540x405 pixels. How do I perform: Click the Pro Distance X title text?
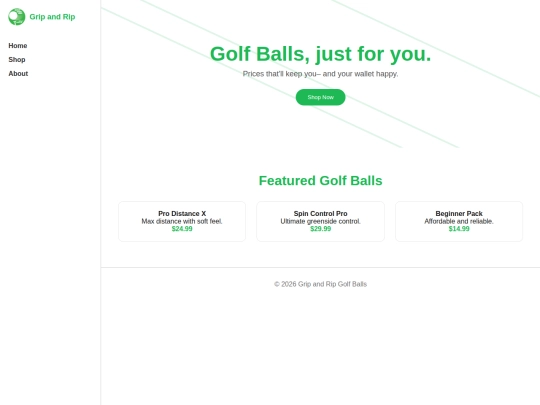coord(182,214)
